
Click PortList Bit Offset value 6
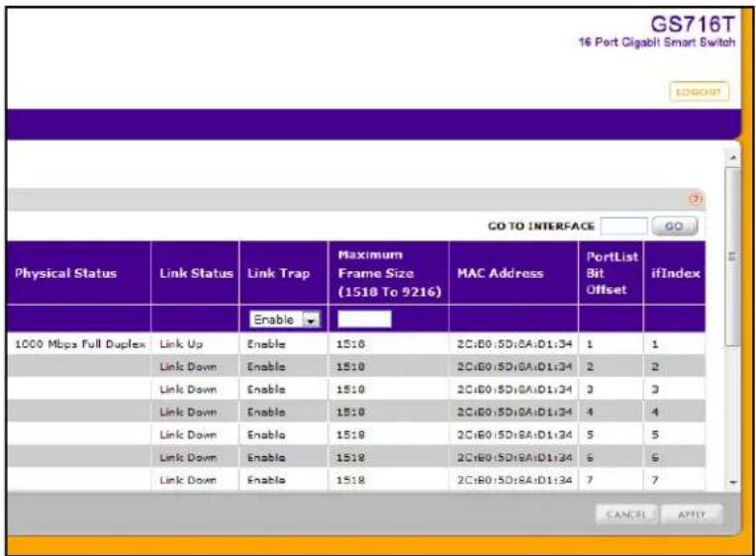590,457
